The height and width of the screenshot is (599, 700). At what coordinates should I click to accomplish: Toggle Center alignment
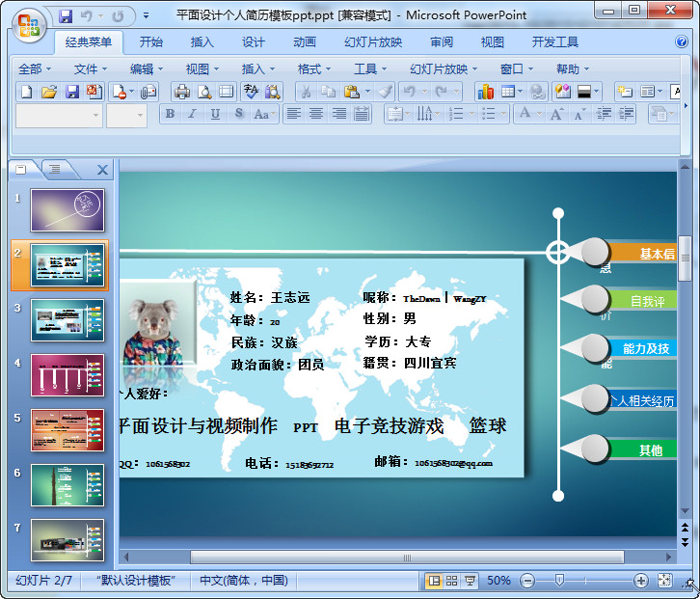click(316, 114)
